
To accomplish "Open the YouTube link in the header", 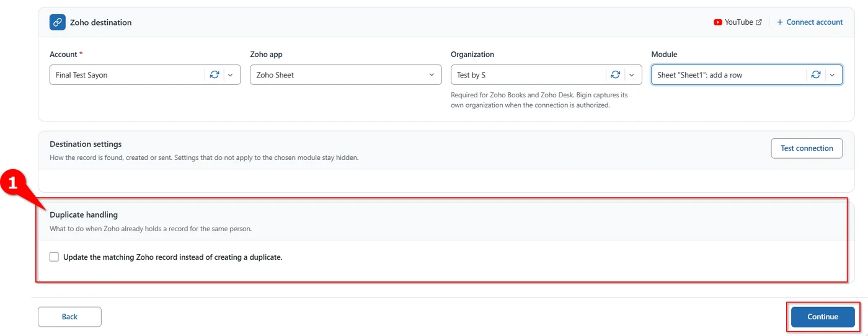I will pos(737,22).
